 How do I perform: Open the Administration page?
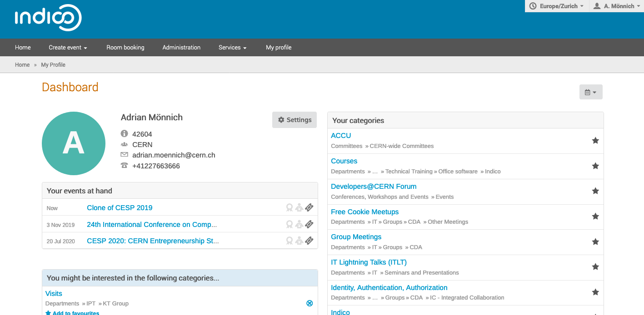(181, 47)
